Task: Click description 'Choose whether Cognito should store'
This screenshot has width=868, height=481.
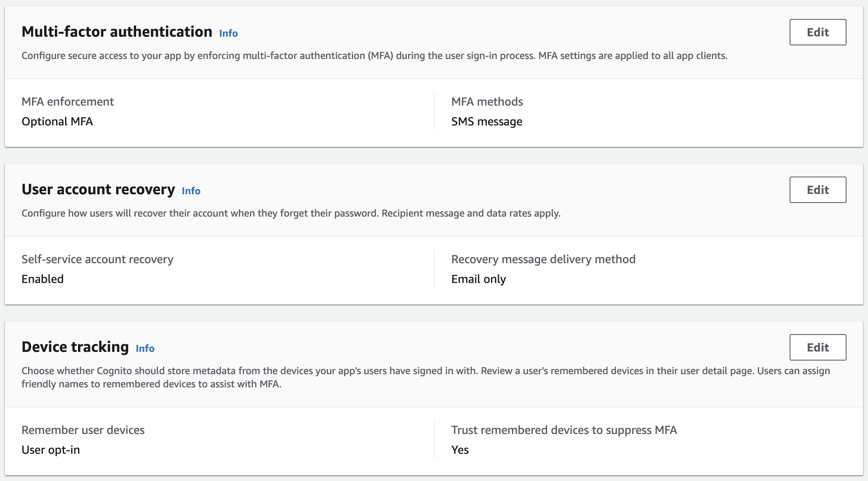Action: [x=426, y=377]
